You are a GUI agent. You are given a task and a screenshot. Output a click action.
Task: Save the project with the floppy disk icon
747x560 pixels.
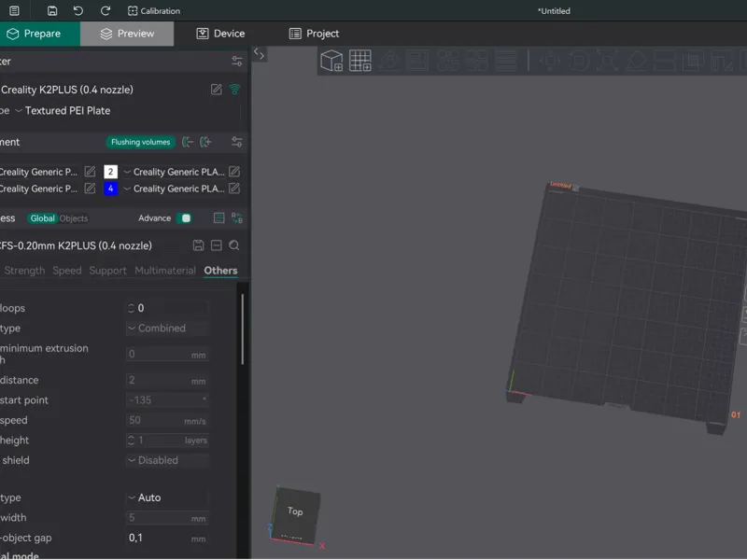(x=52, y=10)
